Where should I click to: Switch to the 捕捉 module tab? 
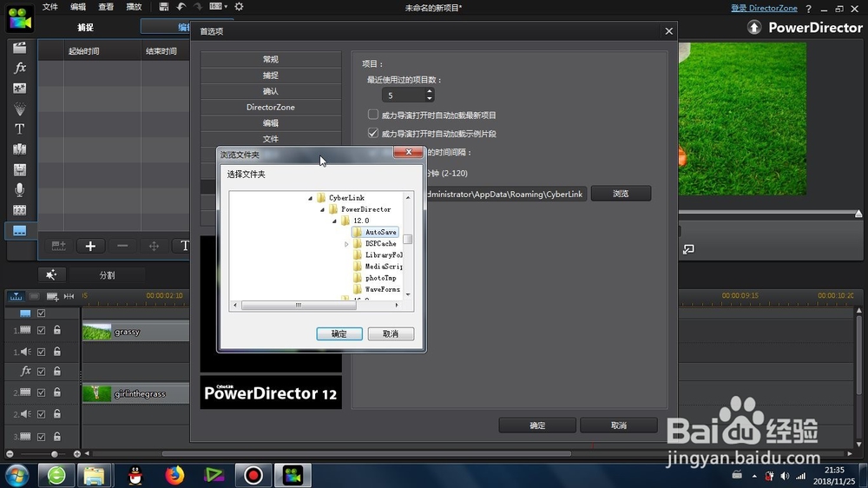[86, 27]
